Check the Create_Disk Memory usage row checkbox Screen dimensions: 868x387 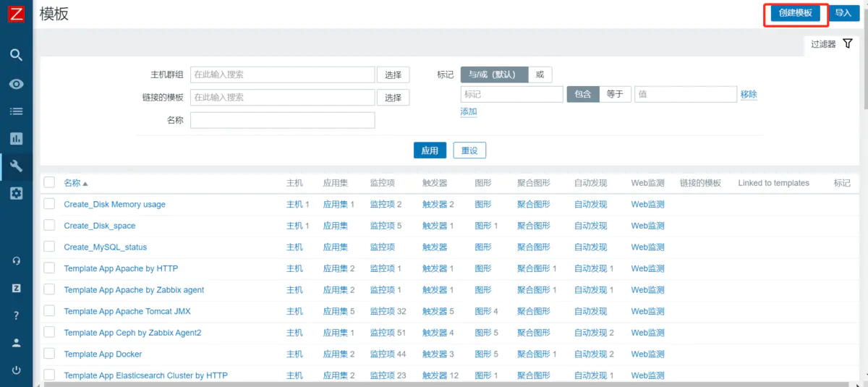point(49,204)
